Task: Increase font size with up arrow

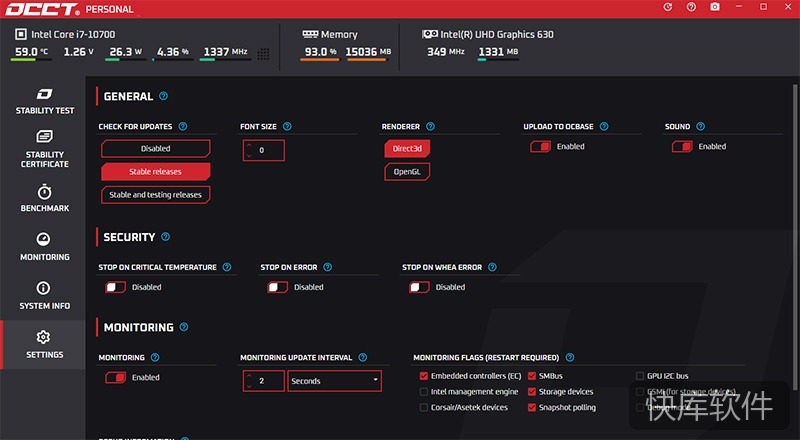Action: click(x=249, y=145)
